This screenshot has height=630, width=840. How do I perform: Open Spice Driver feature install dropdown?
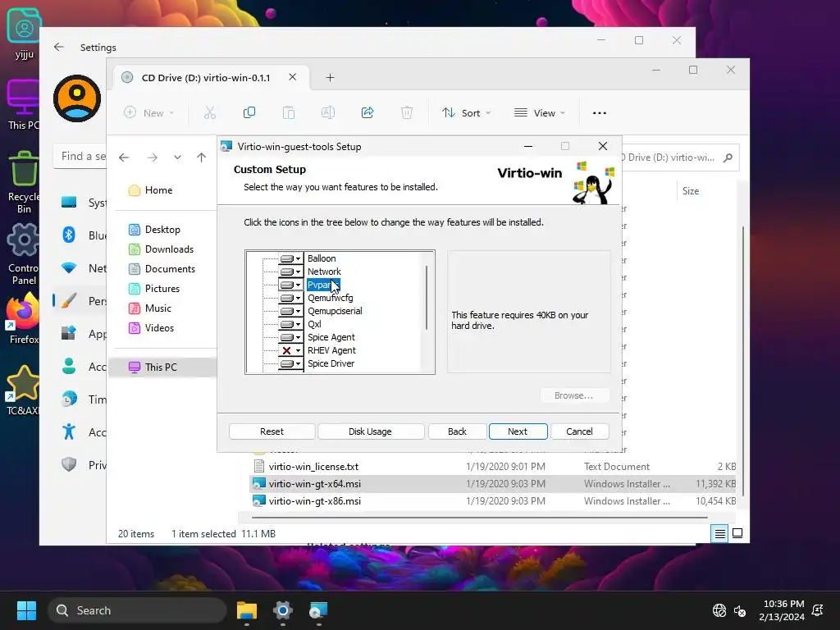tap(291, 363)
